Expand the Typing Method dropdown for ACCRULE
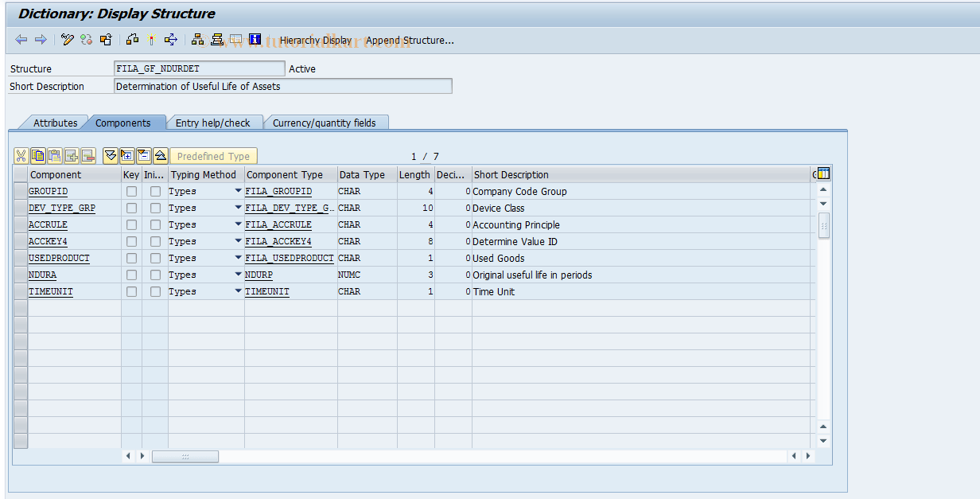The width and height of the screenshot is (980, 499). coord(237,224)
